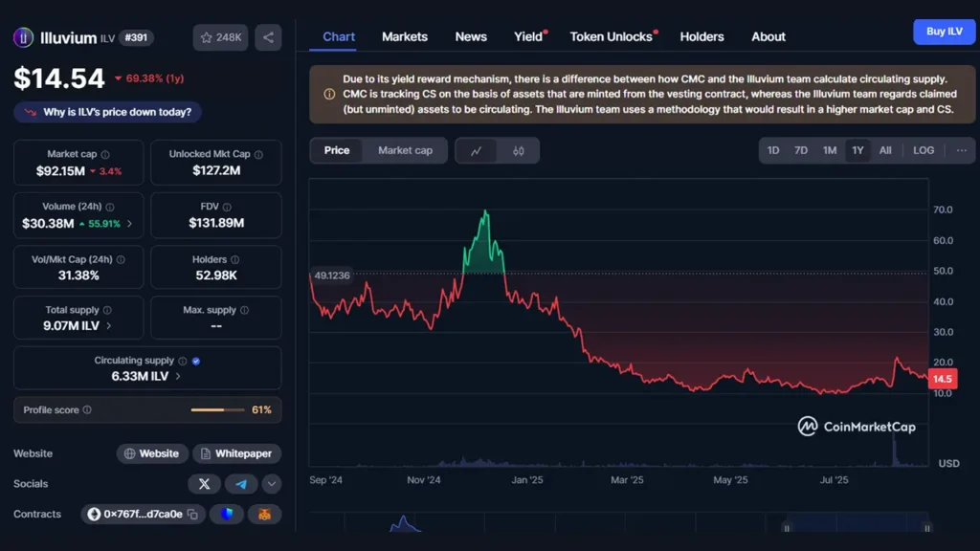Click 'Why is ILV's price down today?'
Viewport: 980px width, 551px height.
click(x=107, y=113)
